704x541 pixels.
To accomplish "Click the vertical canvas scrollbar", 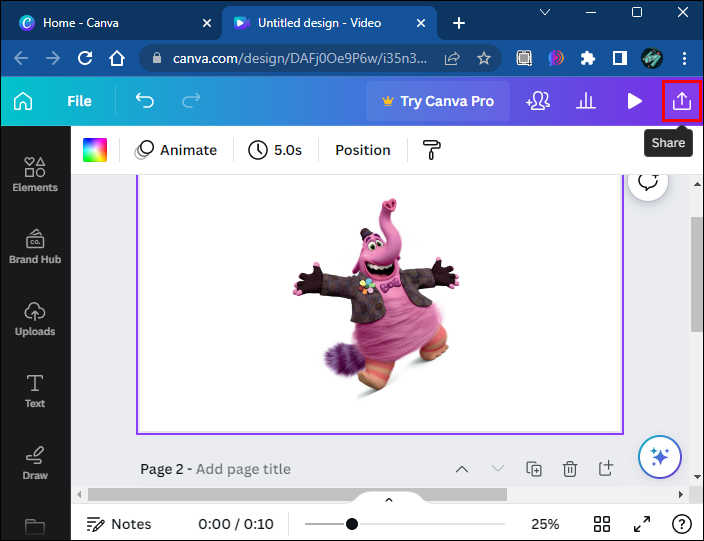I will point(697,274).
